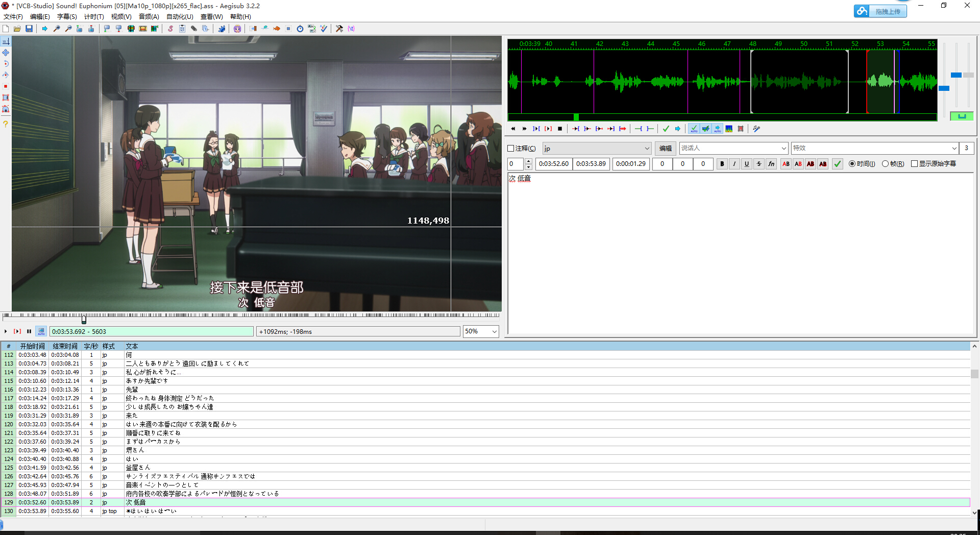Toggle spectrum analyzer mode
This screenshot has height=535, width=980.
pyautogui.click(x=729, y=129)
